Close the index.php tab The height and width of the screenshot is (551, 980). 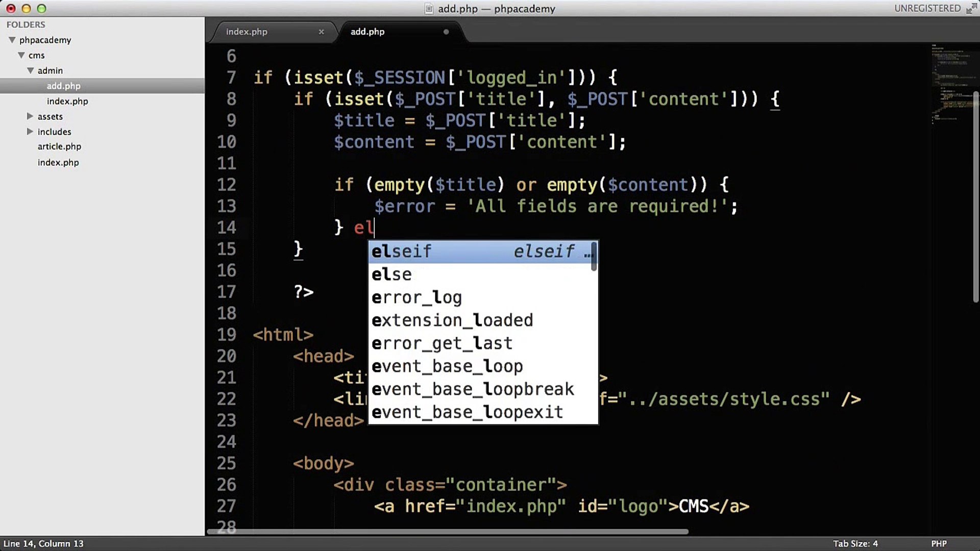(321, 32)
